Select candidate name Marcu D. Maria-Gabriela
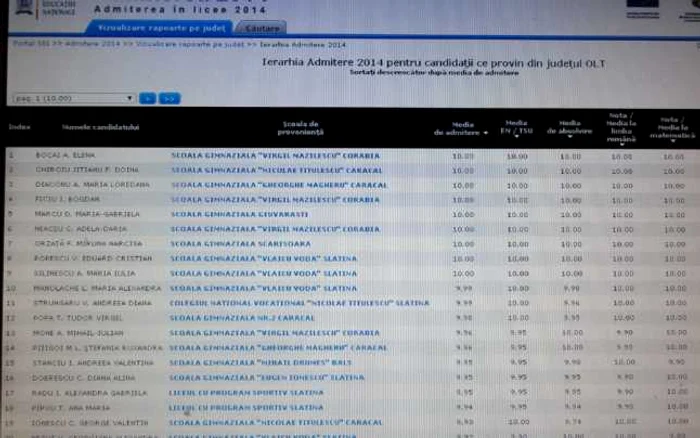This screenshot has height=438, width=700. tap(87, 214)
